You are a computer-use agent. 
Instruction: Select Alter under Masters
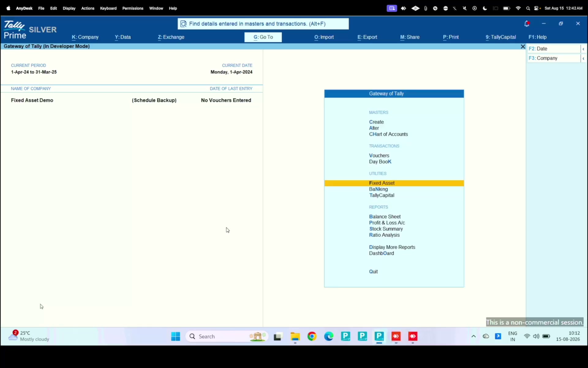(374, 128)
